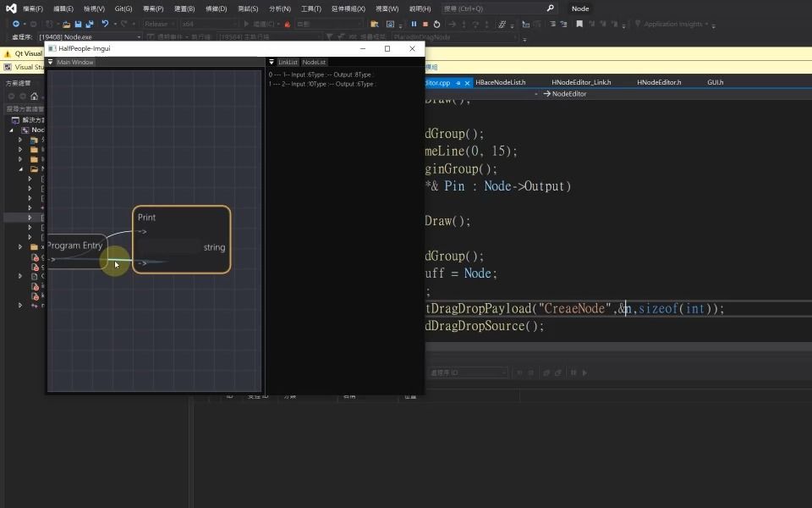The image size is (812, 508).
Task: Click the Save All icon
Action: 89,24
